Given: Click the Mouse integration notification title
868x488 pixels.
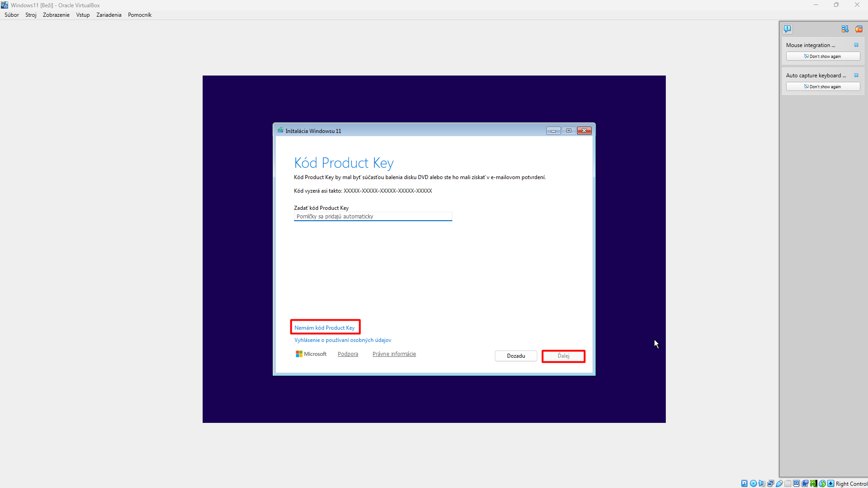Looking at the screenshot, I should [810, 45].
